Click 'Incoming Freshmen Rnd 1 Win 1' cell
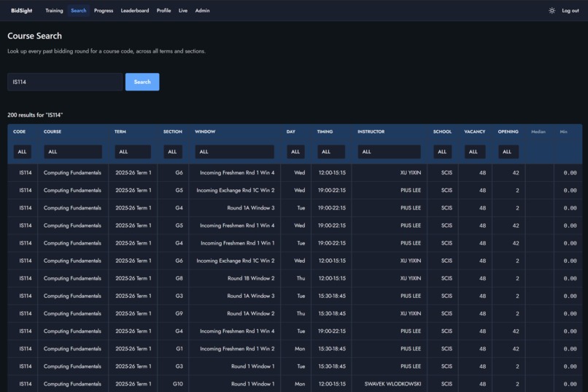This screenshot has height=392, width=588. [237, 243]
